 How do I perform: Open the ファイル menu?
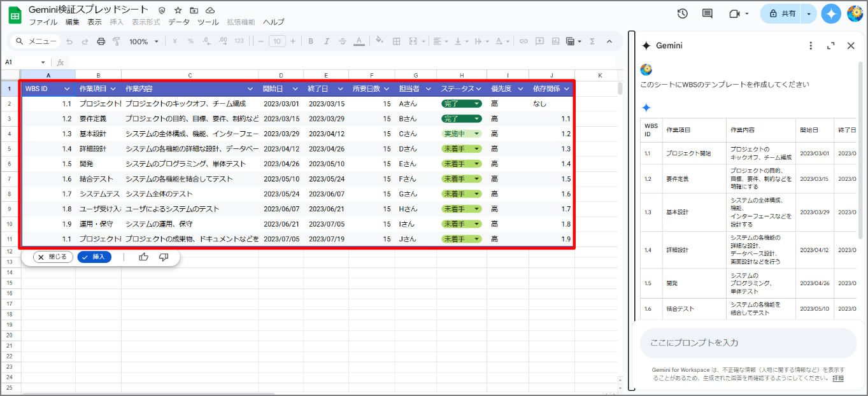tap(43, 22)
